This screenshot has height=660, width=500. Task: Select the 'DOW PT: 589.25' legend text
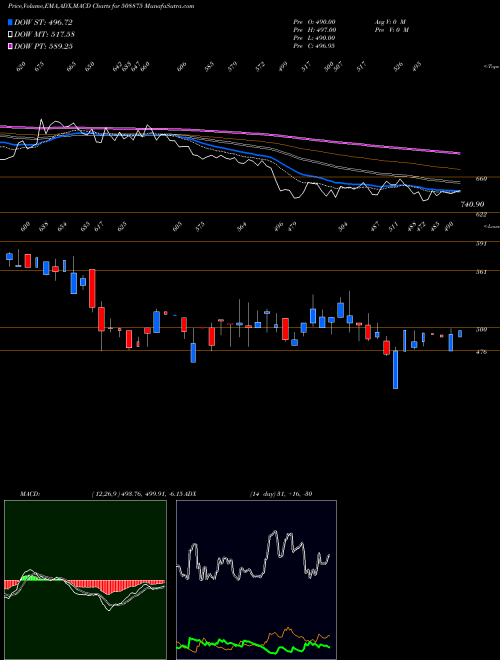coord(44,46)
